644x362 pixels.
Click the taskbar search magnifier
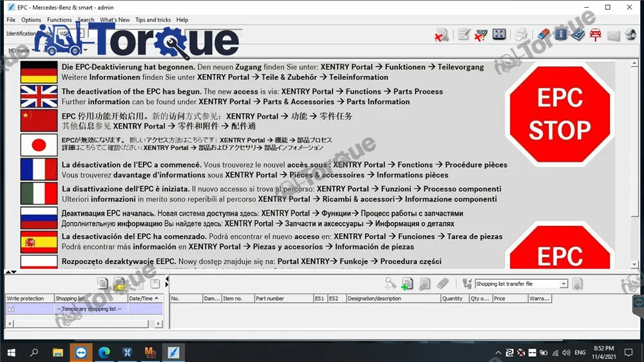35,352
